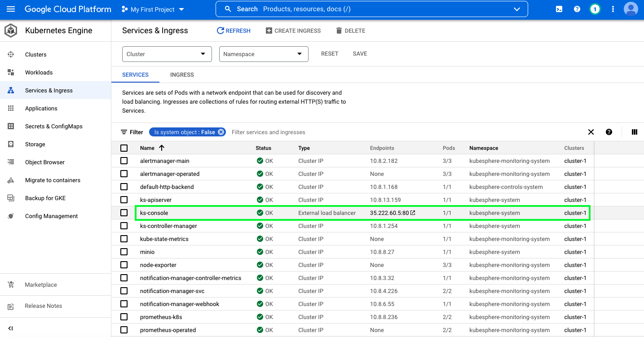Activate Cloud Shell terminal icon
Screen dimensions: 644x337
[559, 9]
